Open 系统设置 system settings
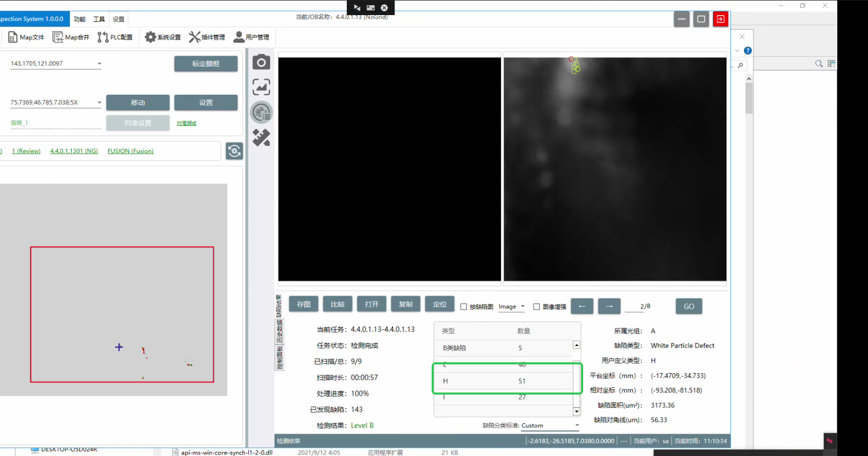The image size is (868, 456). click(162, 37)
